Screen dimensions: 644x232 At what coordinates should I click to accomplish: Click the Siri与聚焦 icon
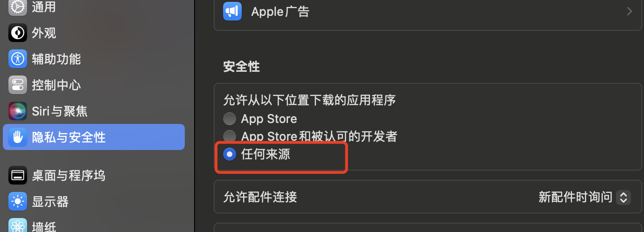coord(18,111)
